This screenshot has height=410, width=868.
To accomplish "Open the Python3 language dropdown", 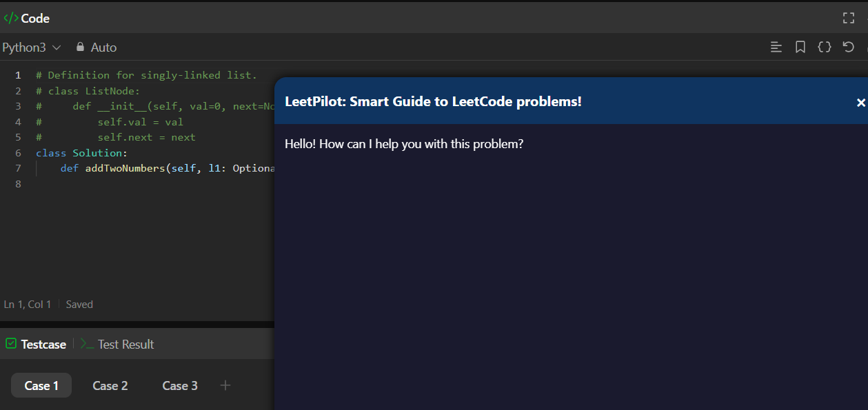I will (x=32, y=48).
